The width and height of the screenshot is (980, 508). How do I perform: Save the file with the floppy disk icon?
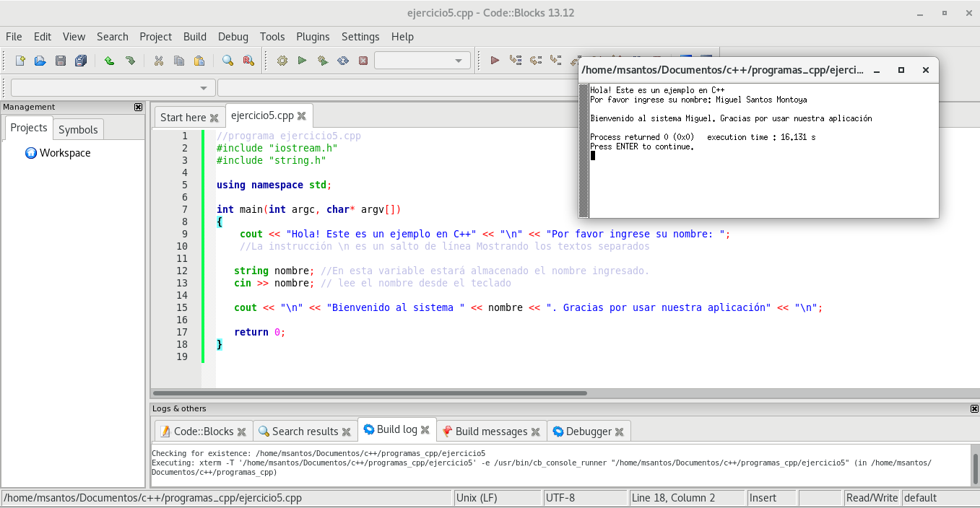pos(61,61)
